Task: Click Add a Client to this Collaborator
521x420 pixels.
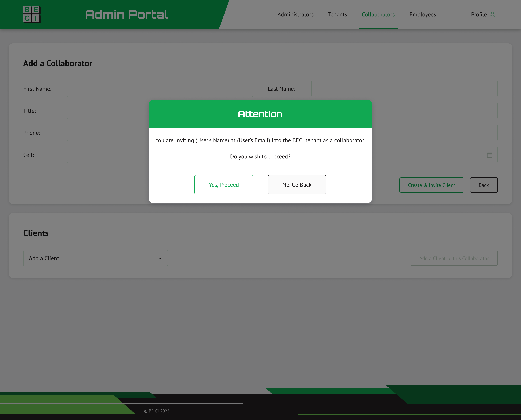Action: point(454,258)
